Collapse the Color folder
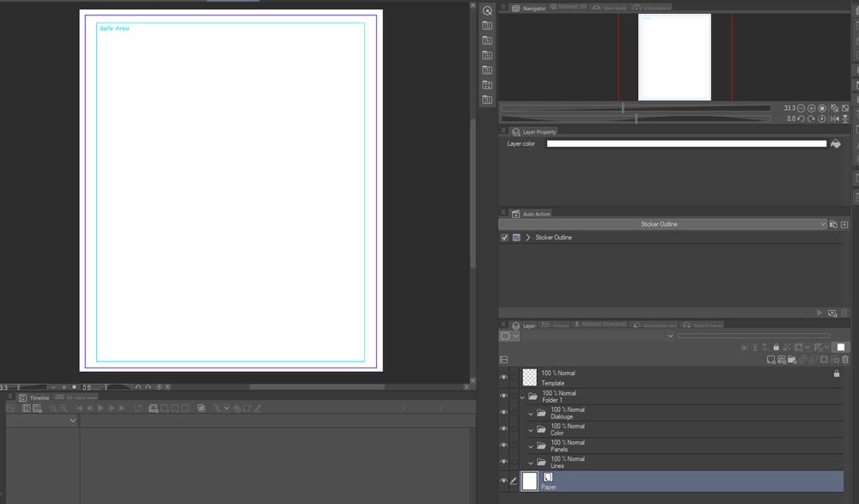This screenshot has height=504, width=859. (x=531, y=430)
